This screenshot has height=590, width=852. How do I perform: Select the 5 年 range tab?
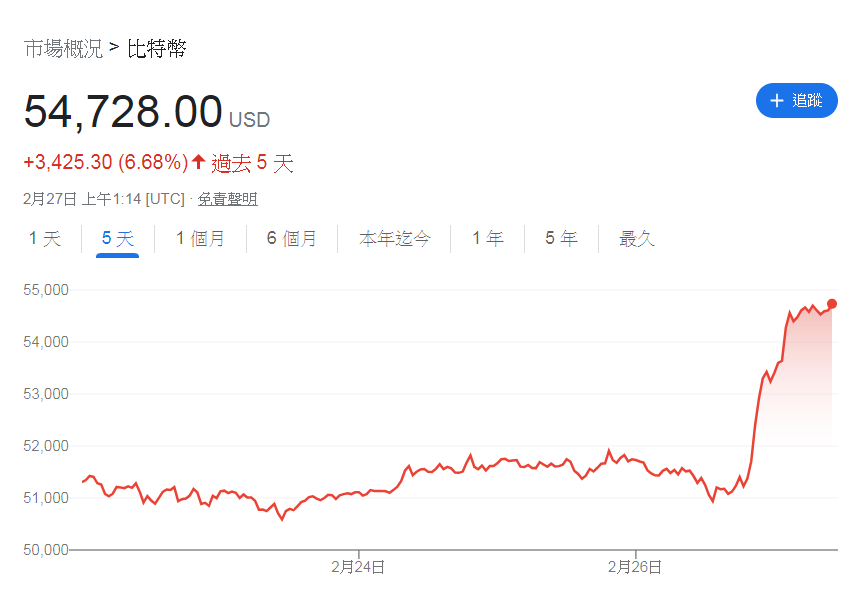pyautogui.click(x=561, y=238)
